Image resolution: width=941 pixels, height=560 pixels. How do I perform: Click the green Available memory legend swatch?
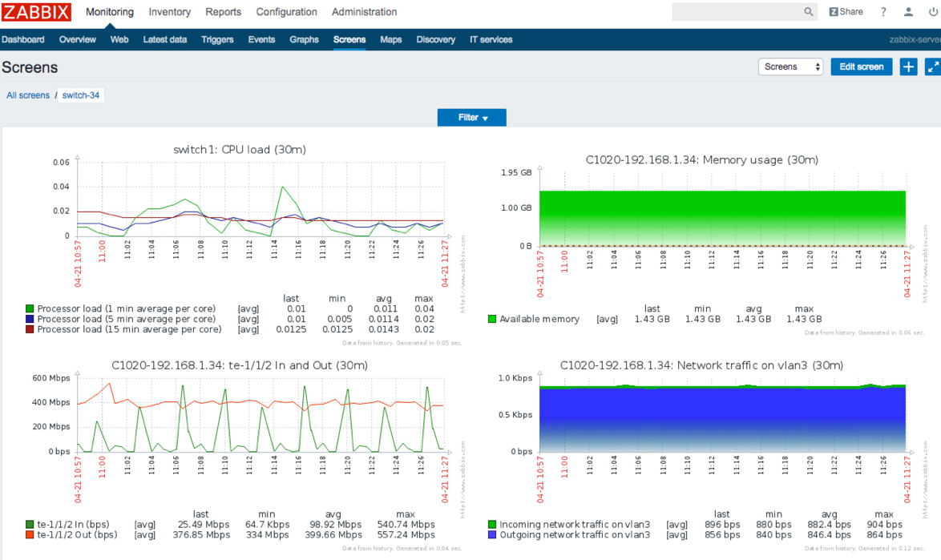point(492,319)
